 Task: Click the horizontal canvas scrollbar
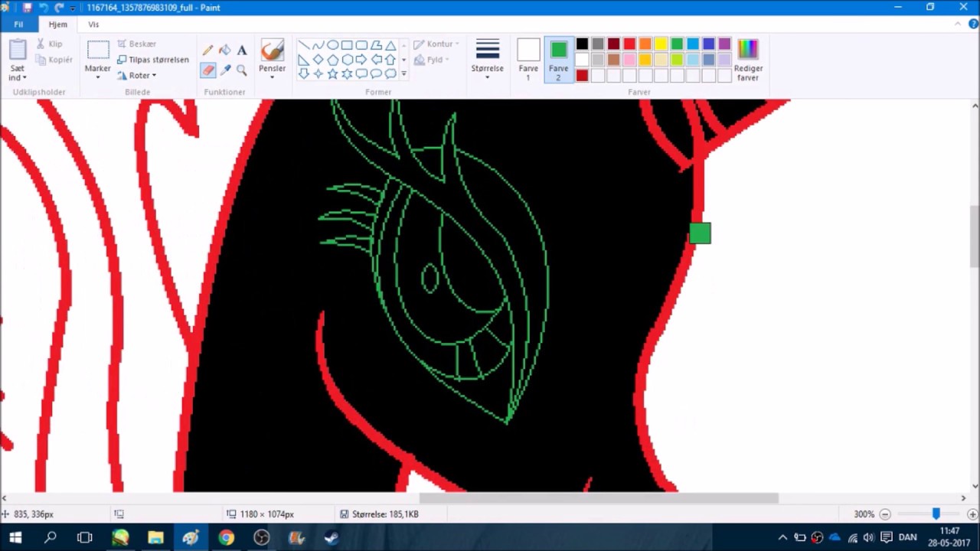point(599,498)
